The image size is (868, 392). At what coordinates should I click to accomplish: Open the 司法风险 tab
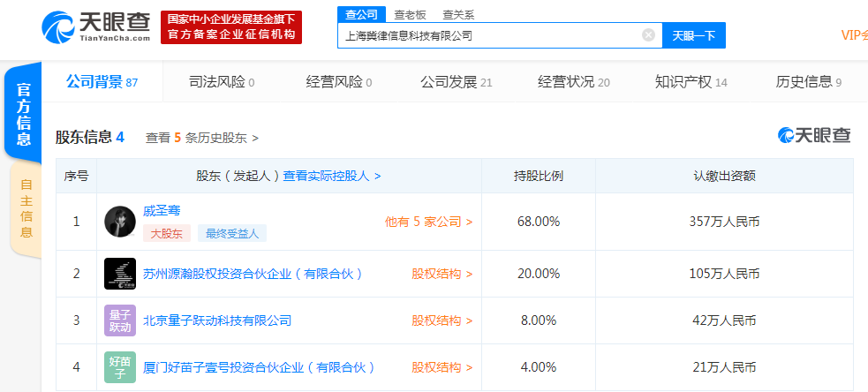click(222, 82)
